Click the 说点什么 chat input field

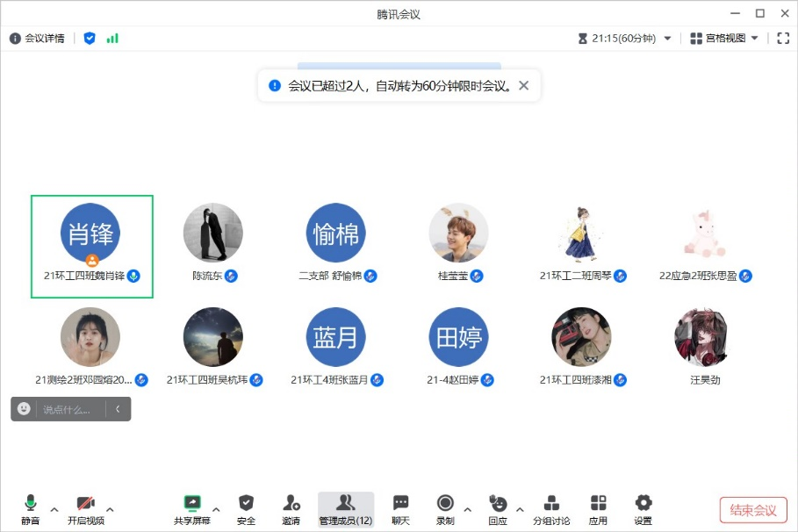pyautogui.click(x=68, y=409)
